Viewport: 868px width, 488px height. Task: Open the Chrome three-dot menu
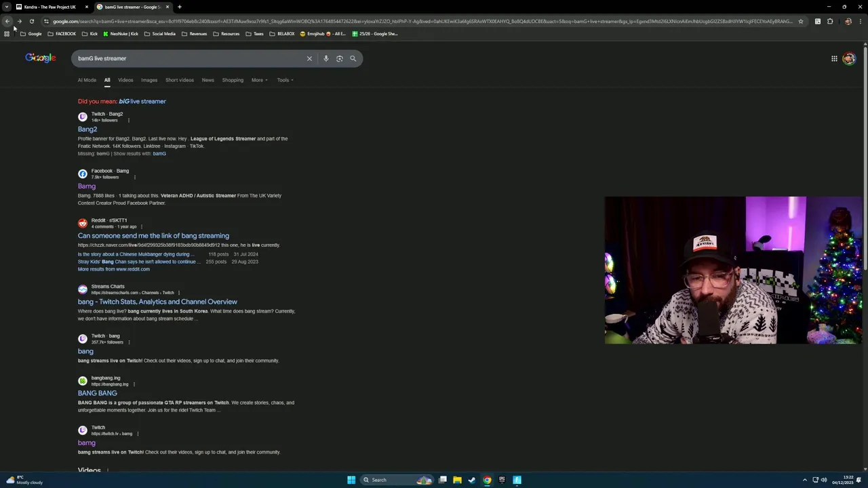coord(860,21)
